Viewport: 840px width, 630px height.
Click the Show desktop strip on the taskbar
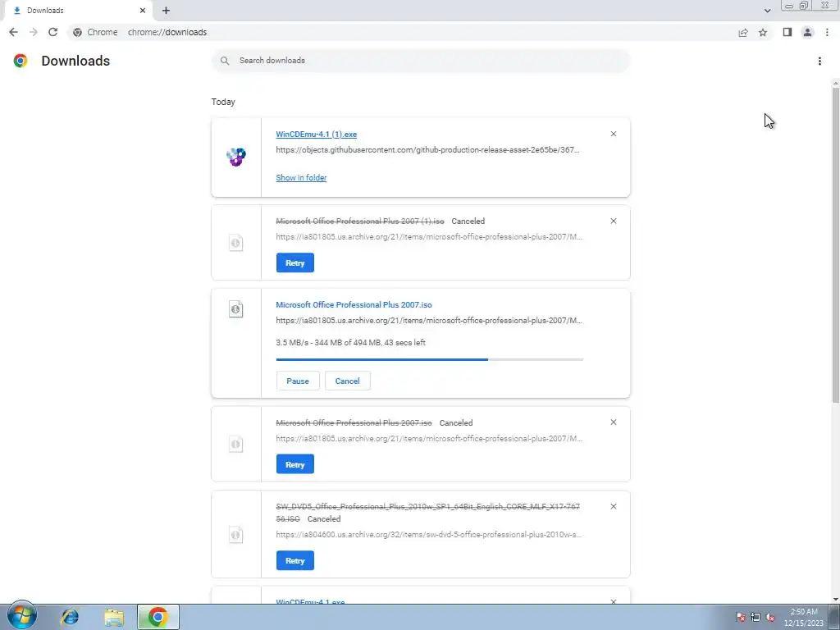point(835,617)
